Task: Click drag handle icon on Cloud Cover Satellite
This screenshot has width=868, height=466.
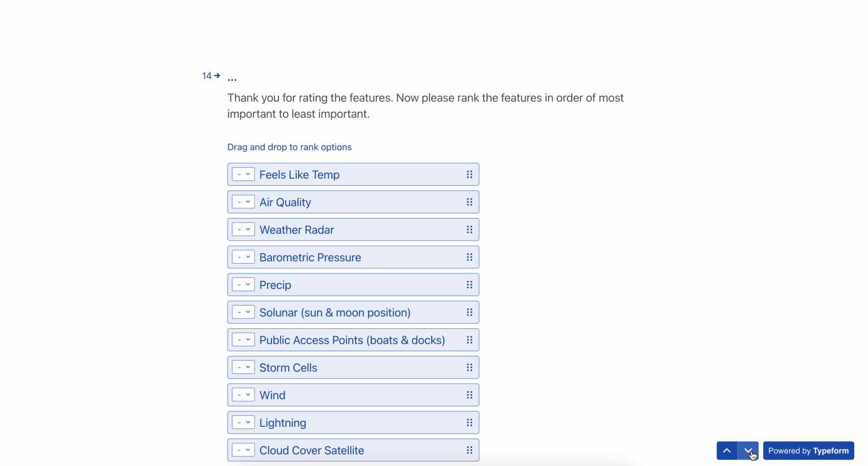Action: (469, 450)
